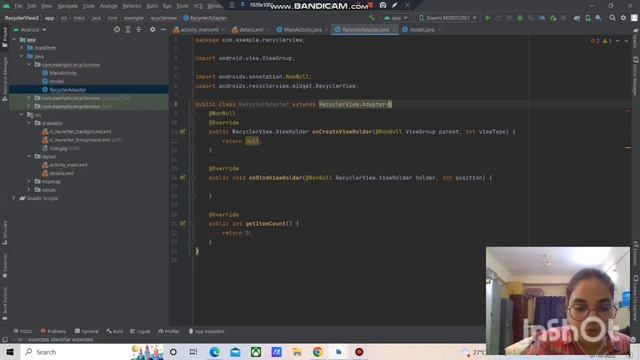Expand the mipmap folder
Viewport: 640px width, 360px height.
coord(29,181)
